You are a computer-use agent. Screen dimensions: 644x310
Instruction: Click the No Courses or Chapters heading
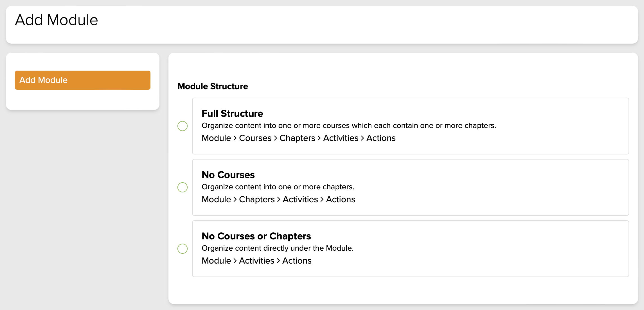point(256,236)
